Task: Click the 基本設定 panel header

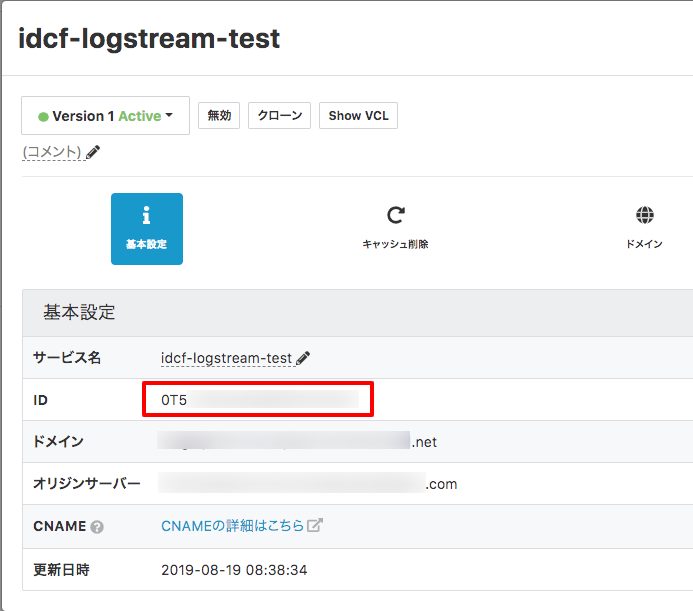Action: click(x=79, y=312)
